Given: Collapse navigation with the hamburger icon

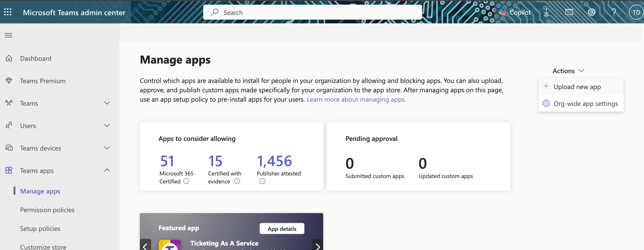Looking at the screenshot, I should pos(8,35).
